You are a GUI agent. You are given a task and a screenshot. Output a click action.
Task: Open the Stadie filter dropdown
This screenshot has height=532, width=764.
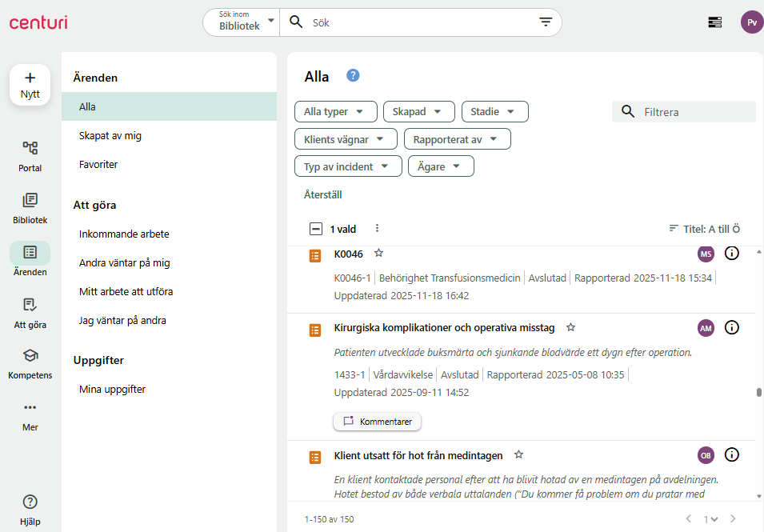click(494, 112)
